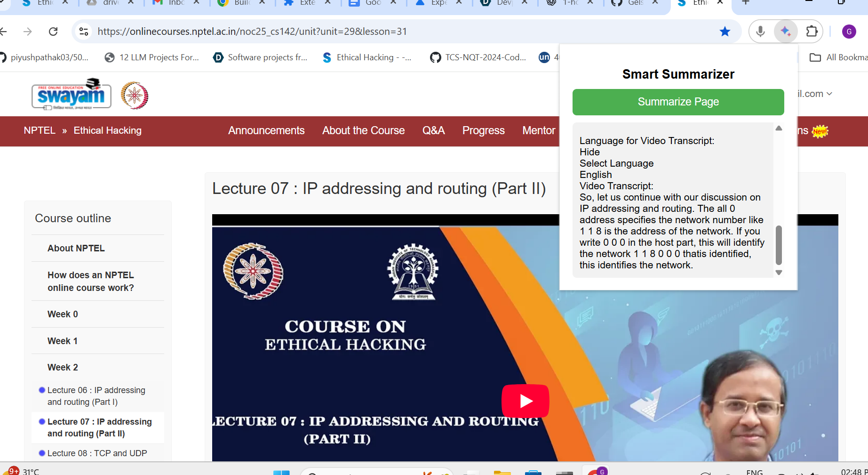The image size is (868, 475).
Task: Open the Smart Summarizer extension sparkle icon
Action: point(785,32)
